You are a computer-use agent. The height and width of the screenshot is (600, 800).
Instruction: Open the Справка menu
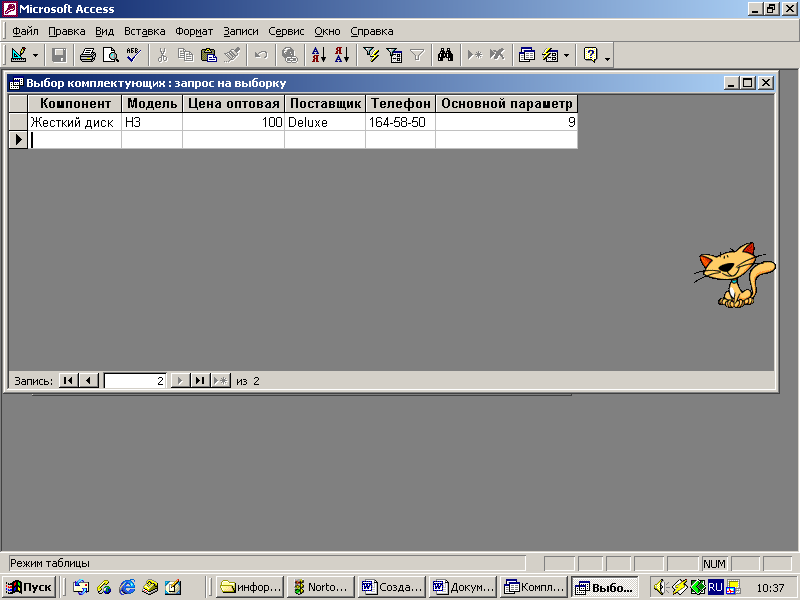[x=371, y=32]
